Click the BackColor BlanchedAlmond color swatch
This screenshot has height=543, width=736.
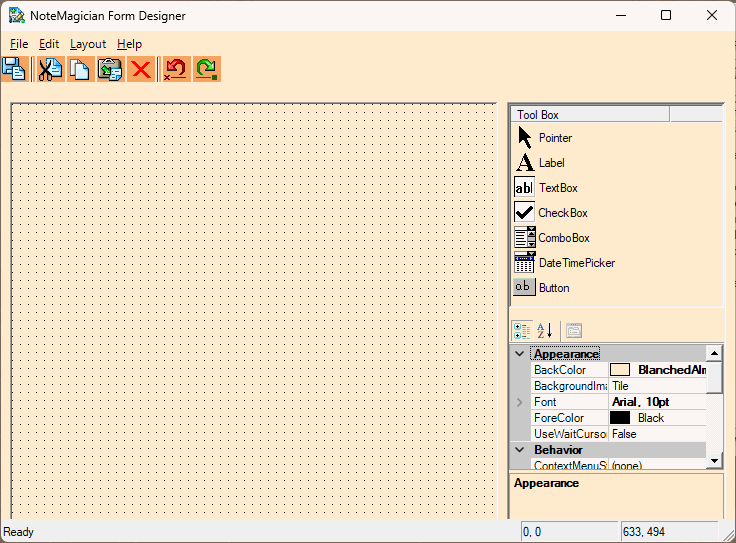pos(620,370)
